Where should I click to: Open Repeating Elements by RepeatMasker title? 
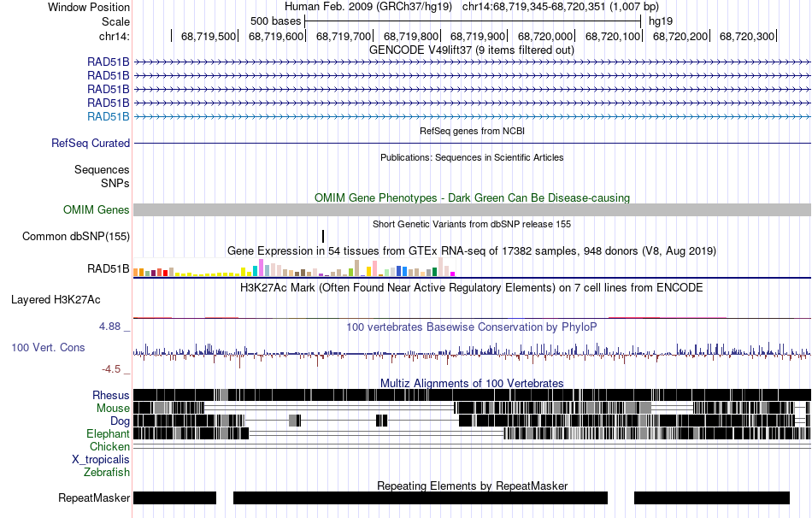[472, 486]
